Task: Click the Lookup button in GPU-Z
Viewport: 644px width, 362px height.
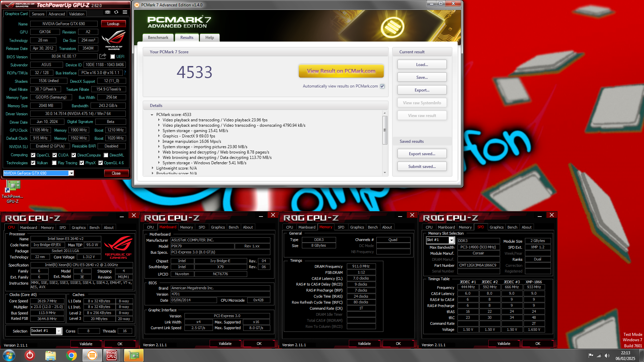Action: coord(113,24)
